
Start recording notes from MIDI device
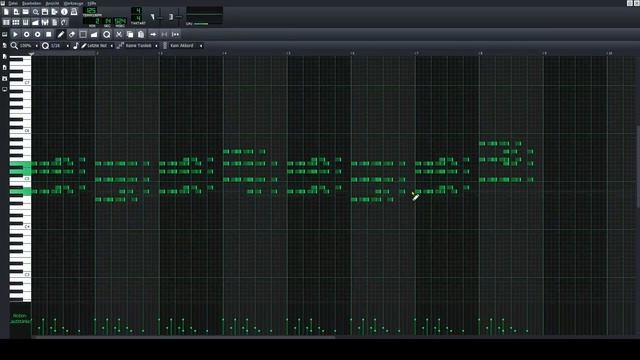(x=27, y=34)
